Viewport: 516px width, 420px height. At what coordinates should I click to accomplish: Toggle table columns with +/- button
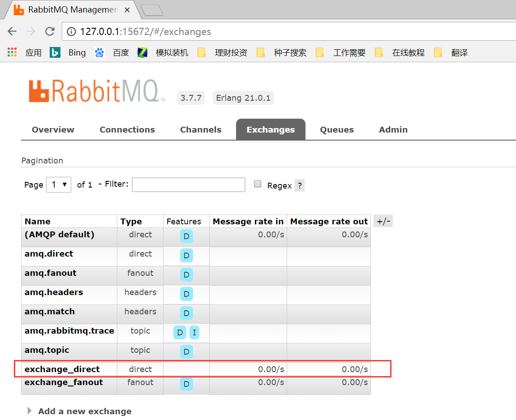pyautogui.click(x=383, y=221)
